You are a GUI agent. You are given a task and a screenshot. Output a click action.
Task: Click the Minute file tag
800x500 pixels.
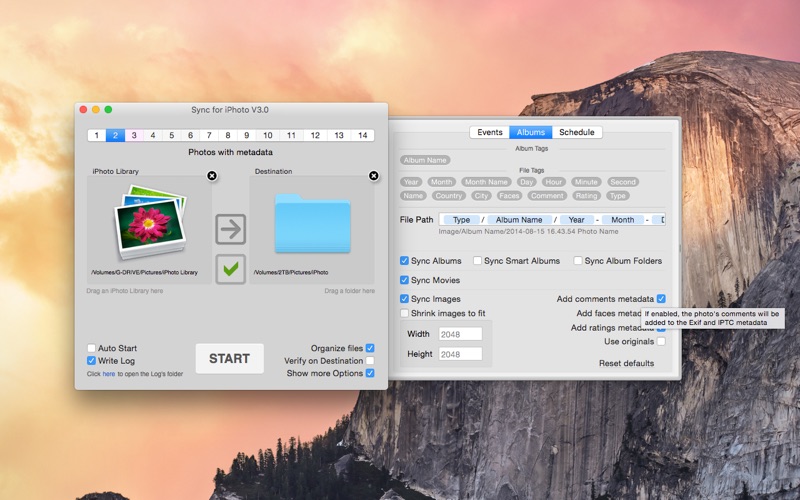tap(586, 182)
